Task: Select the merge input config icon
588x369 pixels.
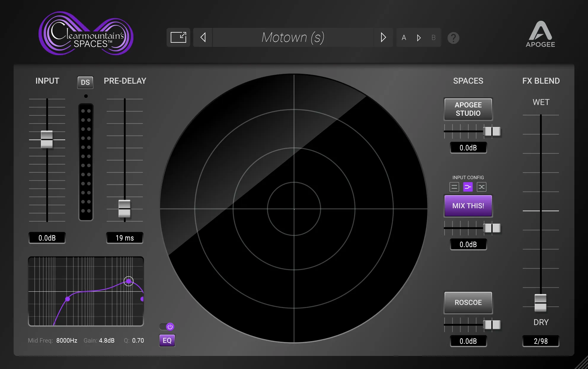Action: 468,187
